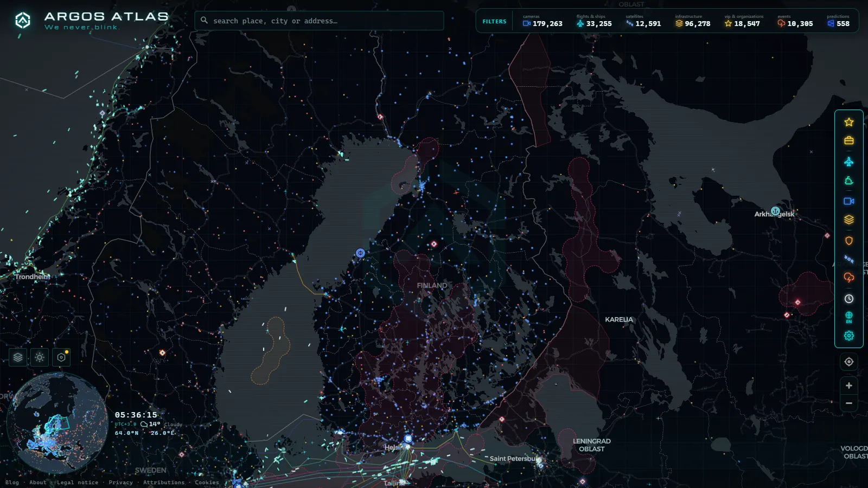Open map layers button above the globe
Screen dimensions: 868x488
coord(18,357)
